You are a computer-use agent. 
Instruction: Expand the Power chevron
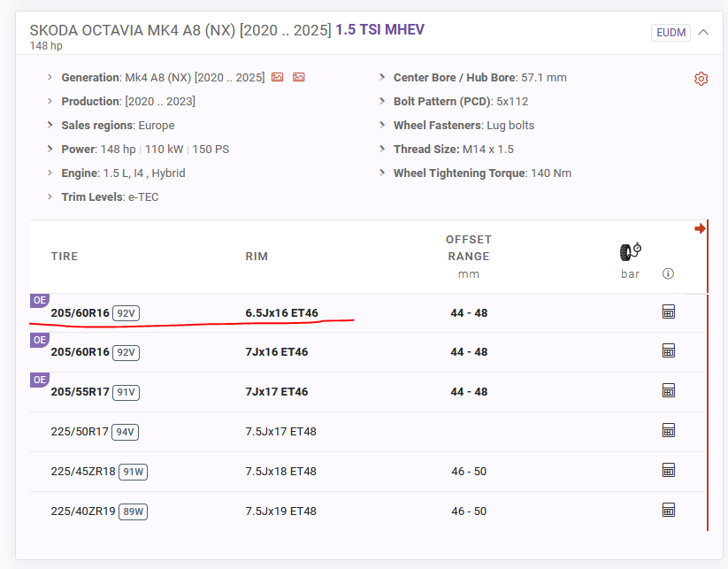coord(50,149)
